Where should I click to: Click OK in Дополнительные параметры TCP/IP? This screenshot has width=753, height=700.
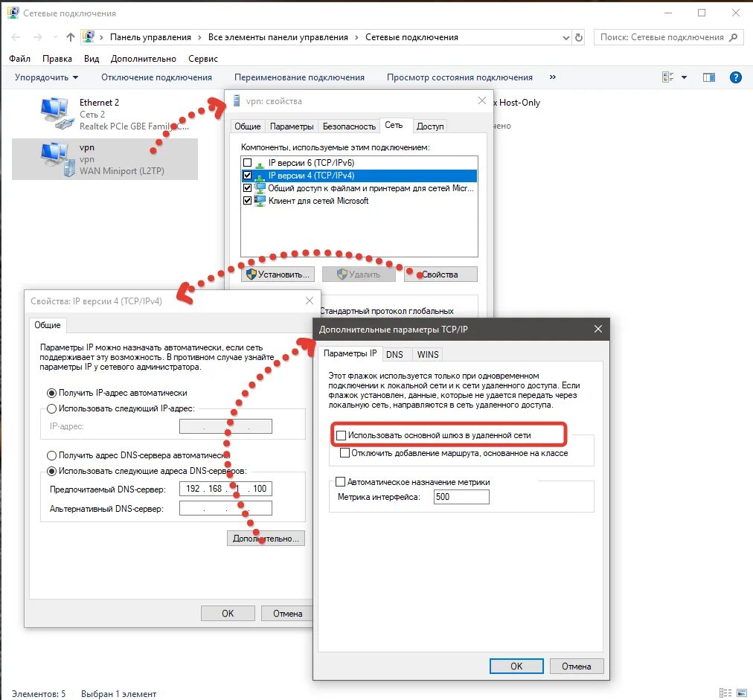516,667
